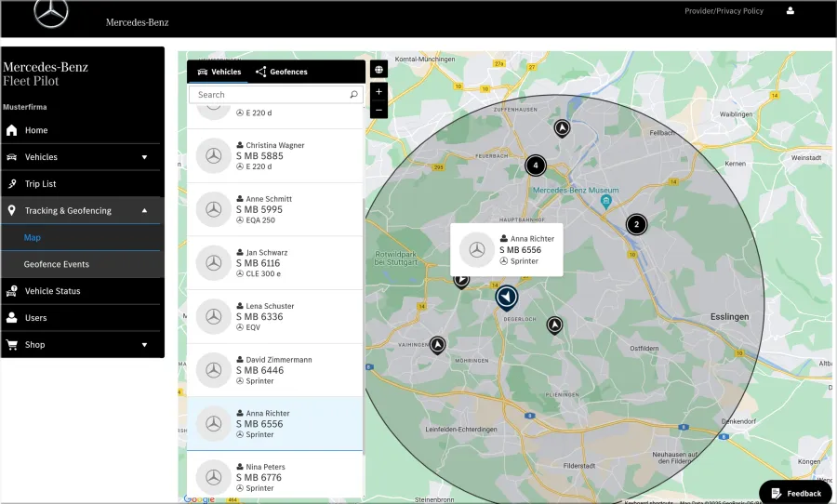Click the globe map type icon
Viewport: 837px width, 504px height.
click(379, 70)
